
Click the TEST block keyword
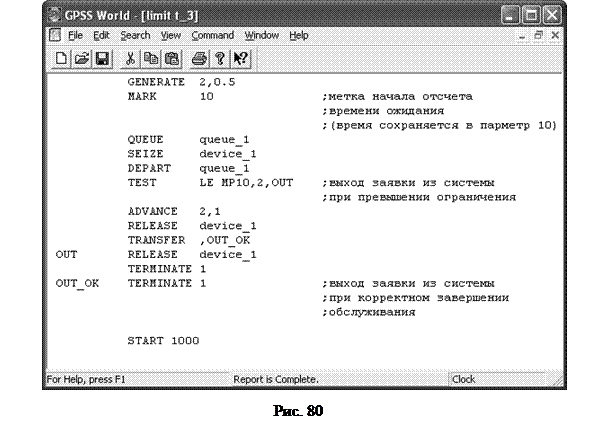click(142, 183)
